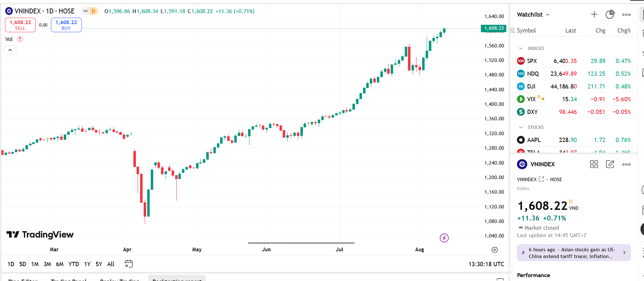Select the 6M time range
The width and height of the screenshot is (644, 281).
tap(60, 264)
